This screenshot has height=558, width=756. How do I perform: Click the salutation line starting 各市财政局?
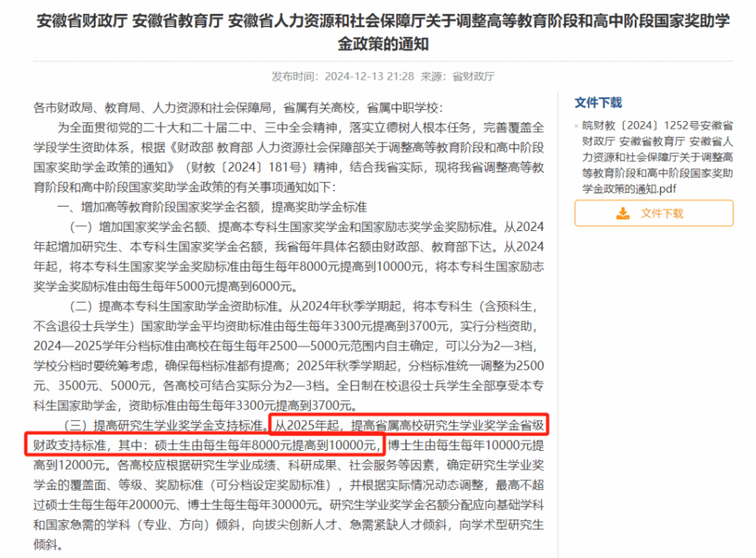tap(238, 108)
